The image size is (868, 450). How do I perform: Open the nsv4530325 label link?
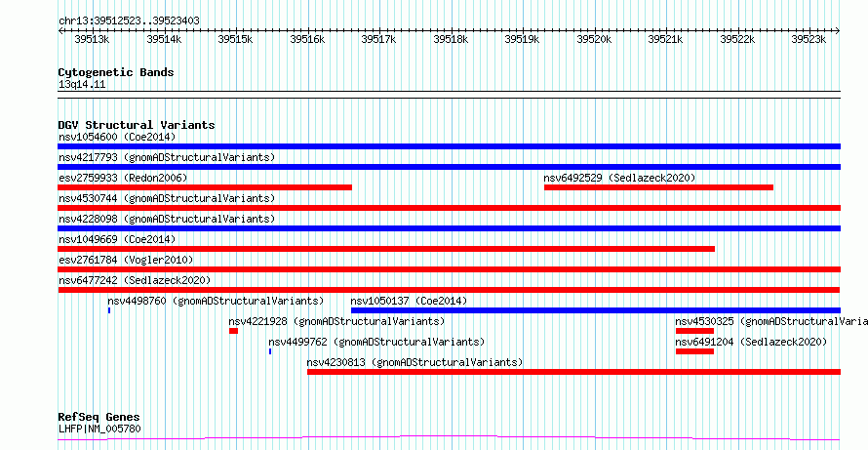pyautogui.click(x=771, y=321)
